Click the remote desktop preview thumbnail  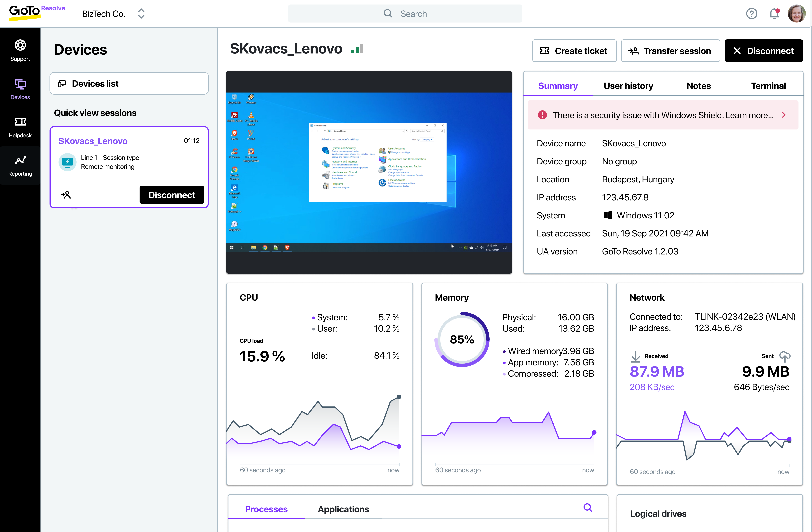point(369,172)
